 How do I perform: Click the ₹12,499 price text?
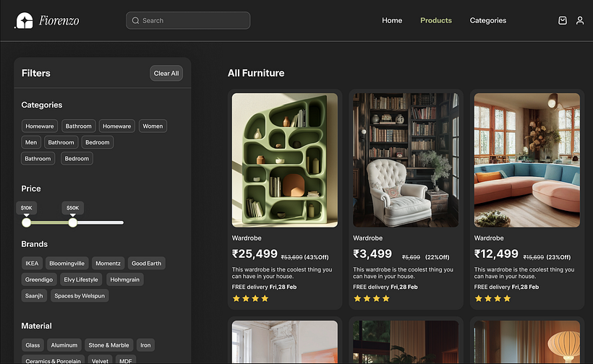tap(496, 253)
